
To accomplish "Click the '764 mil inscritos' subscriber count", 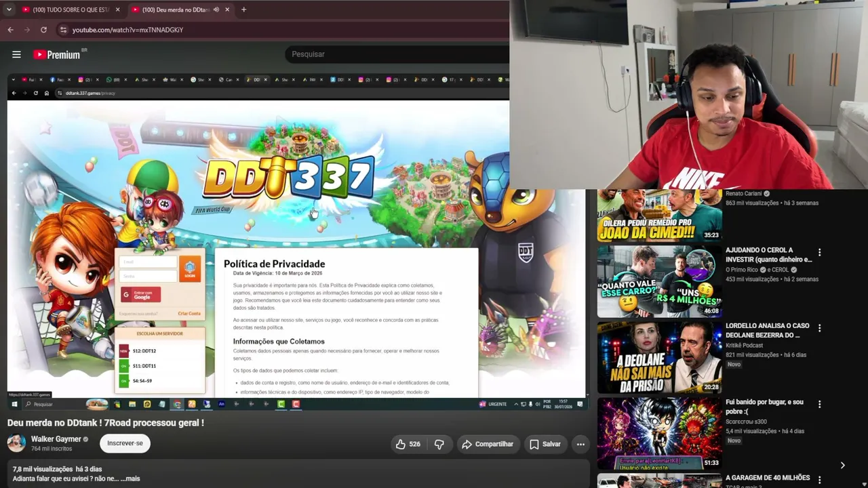I will click(52, 449).
